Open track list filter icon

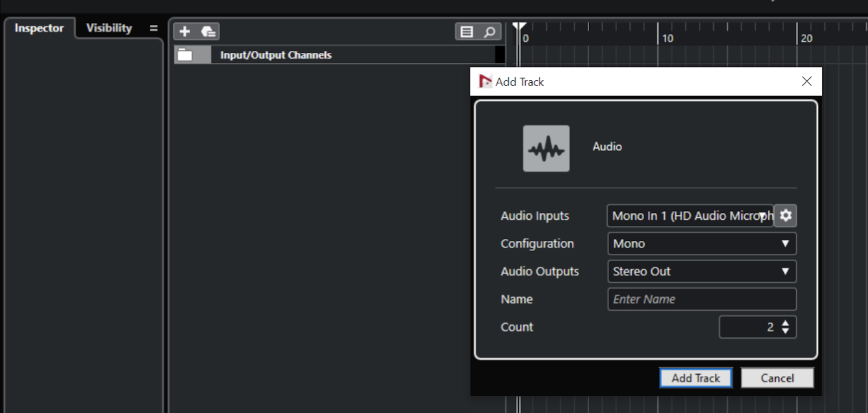tap(466, 32)
